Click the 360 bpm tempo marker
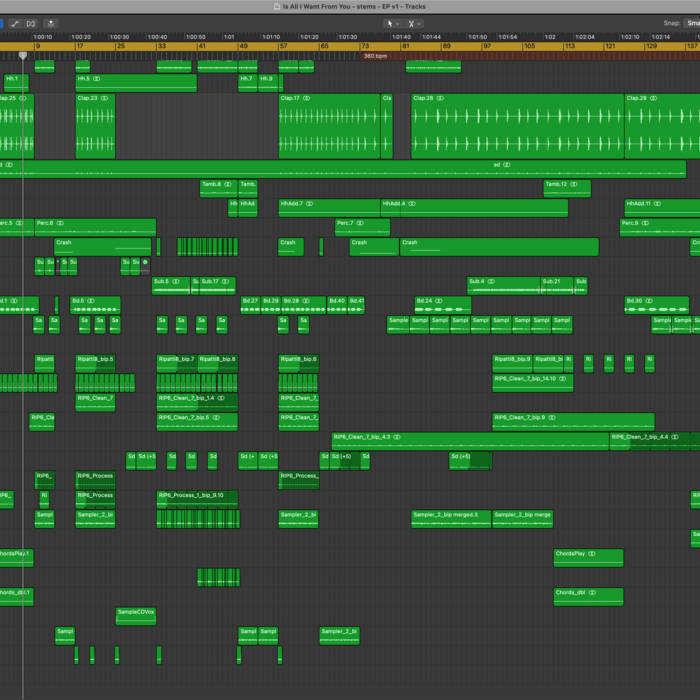 (x=375, y=56)
